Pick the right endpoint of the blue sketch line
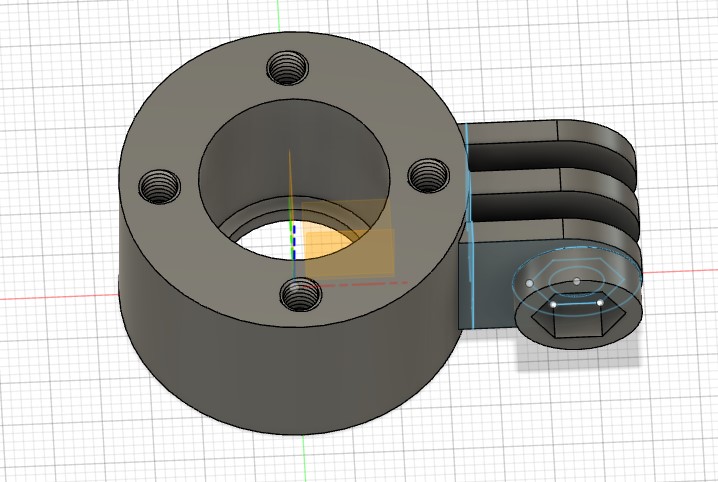The image size is (718, 482). 600,303
